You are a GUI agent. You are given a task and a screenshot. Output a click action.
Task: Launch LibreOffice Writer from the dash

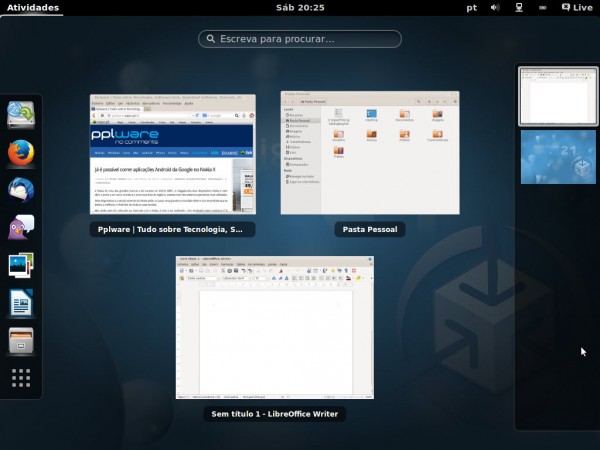(x=21, y=303)
